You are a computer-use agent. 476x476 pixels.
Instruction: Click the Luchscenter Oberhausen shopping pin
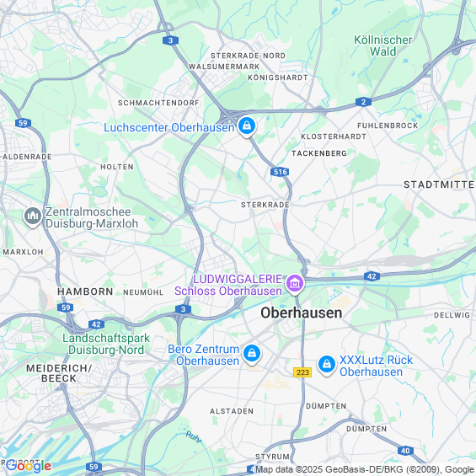click(247, 126)
